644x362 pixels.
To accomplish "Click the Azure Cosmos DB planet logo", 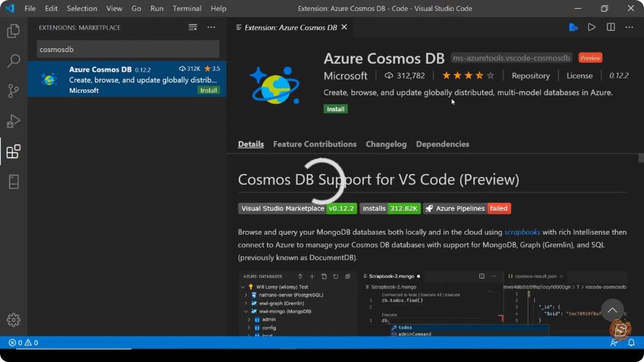I will click(x=274, y=86).
